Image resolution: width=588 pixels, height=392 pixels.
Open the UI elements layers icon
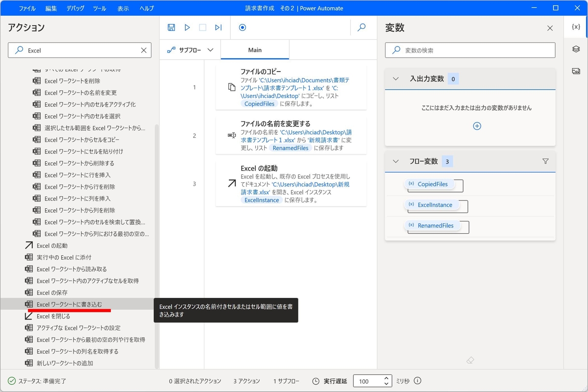pyautogui.click(x=576, y=49)
